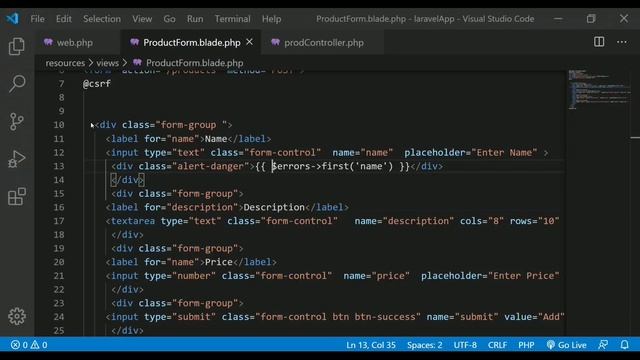Open the Terminal menu
The height and width of the screenshot is (360, 640).
coord(233,19)
